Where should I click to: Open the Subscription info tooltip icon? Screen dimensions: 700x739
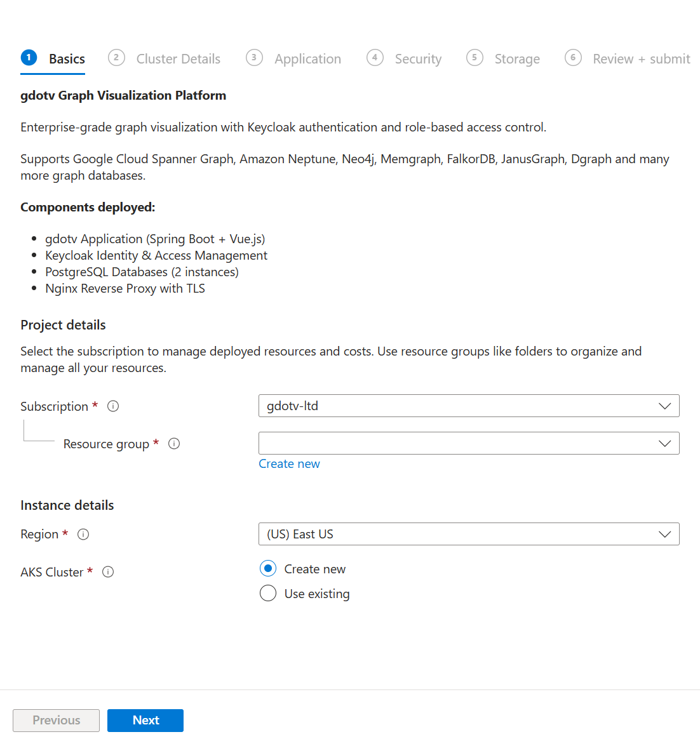point(113,406)
